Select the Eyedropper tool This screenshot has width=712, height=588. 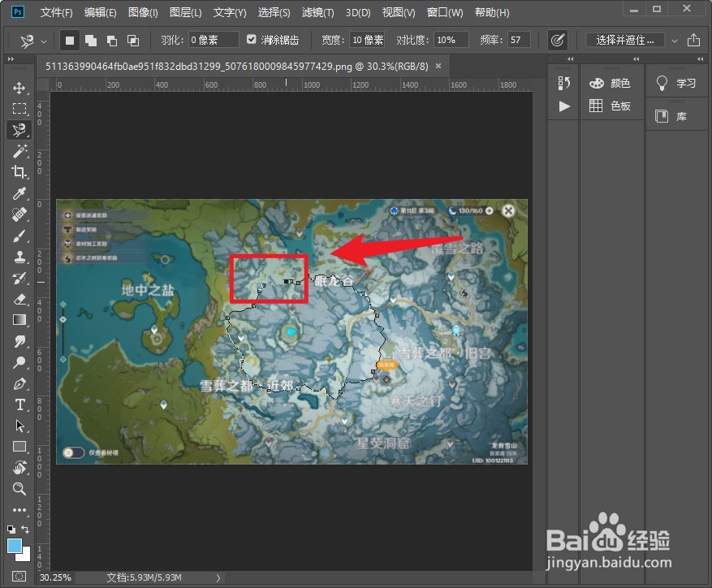pos(19,193)
